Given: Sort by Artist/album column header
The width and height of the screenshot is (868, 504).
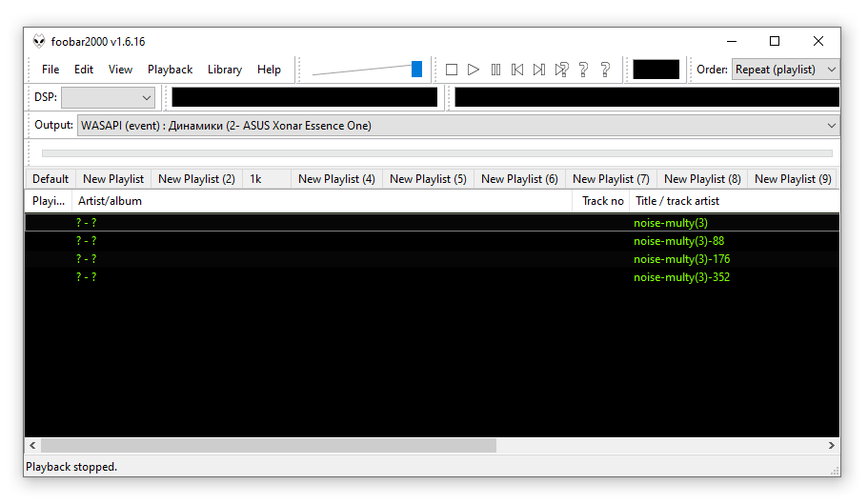Looking at the screenshot, I should click(322, 201).
